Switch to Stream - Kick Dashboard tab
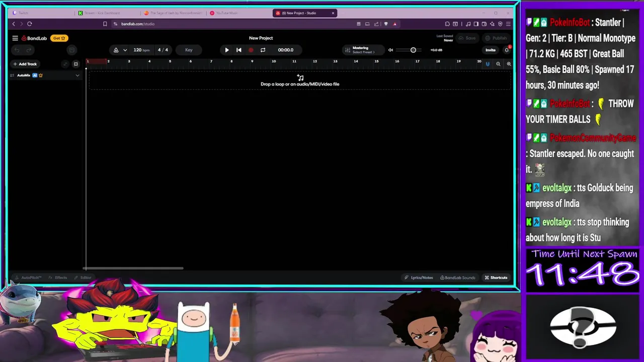The image size is (644, 362). (x=108, y=13)
